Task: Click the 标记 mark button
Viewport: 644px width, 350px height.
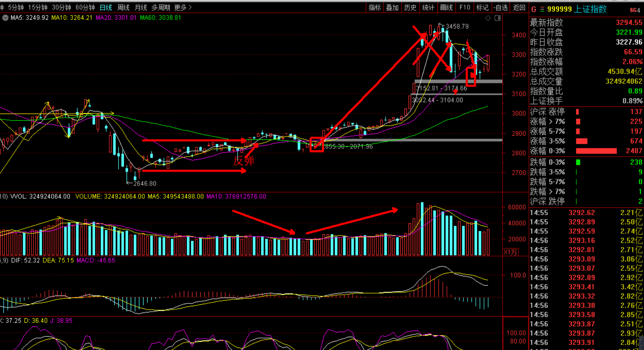Action: tap(482, 7)
